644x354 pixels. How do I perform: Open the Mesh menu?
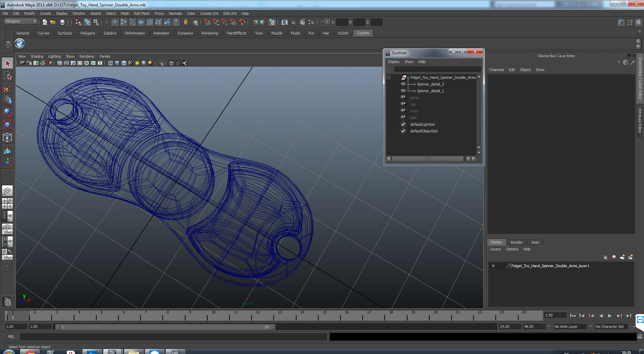coord(125,13)
